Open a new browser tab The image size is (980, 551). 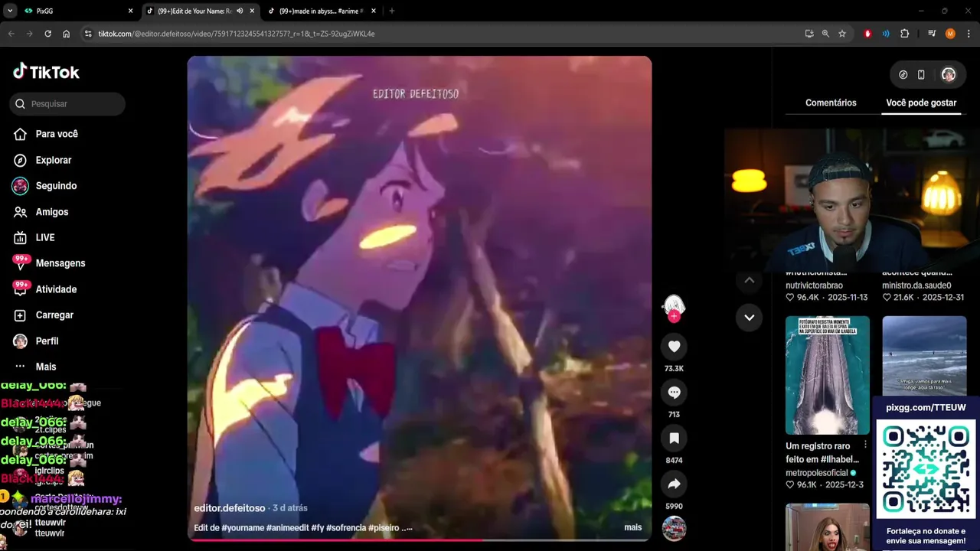(x=391, y=11)
